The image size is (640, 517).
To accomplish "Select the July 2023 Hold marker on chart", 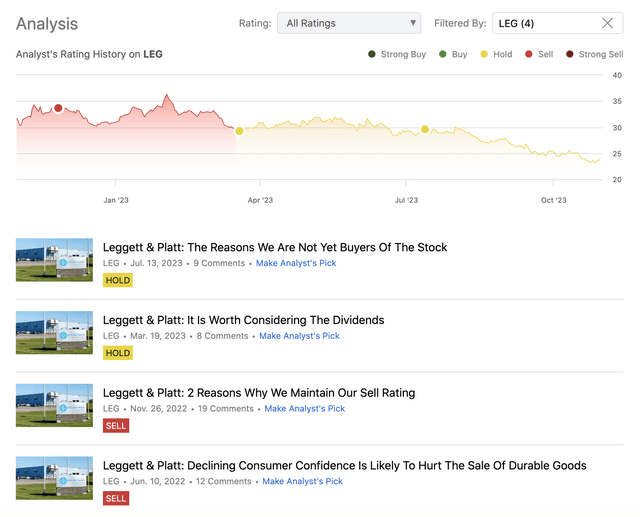I will click(425, 129).
